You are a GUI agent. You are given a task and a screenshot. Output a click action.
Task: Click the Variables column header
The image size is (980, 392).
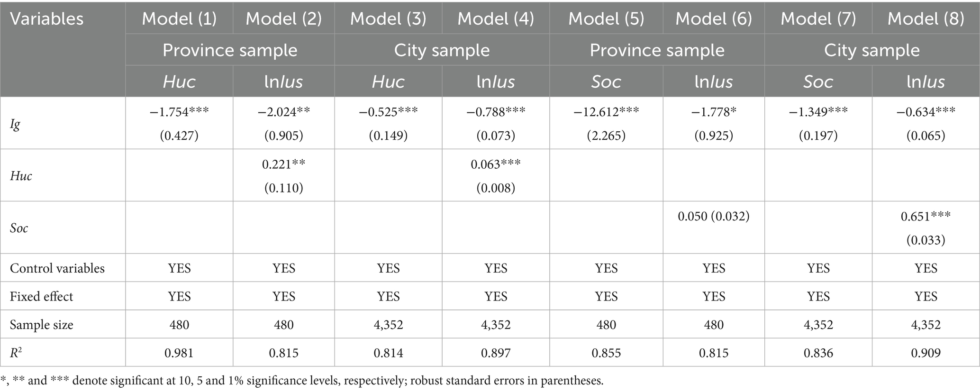[46, 19]
